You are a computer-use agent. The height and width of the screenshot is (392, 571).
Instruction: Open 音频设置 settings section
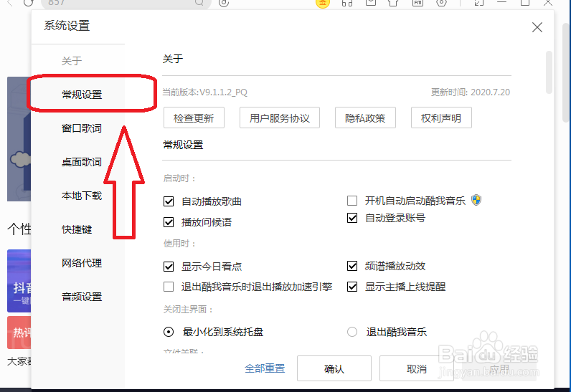coord(82,297)
